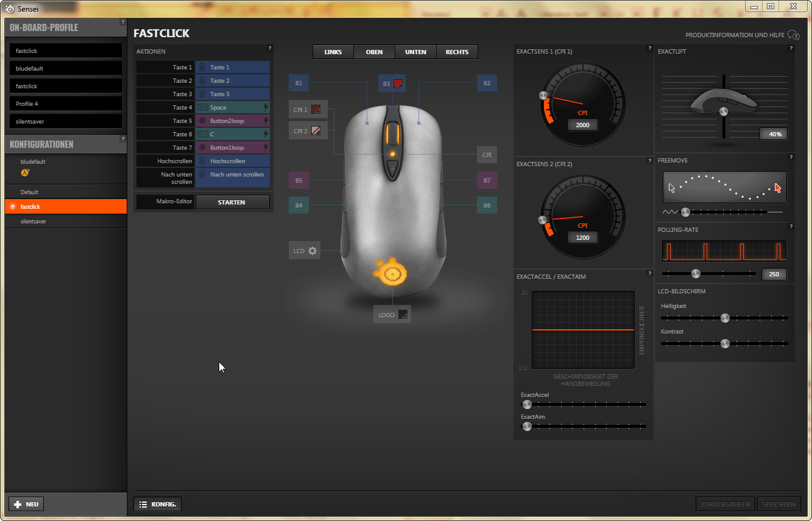The height and width of the screenshot is (521, 812).
Task: Select the first fastclick on-board profile
Action: [x=66, y=51]
